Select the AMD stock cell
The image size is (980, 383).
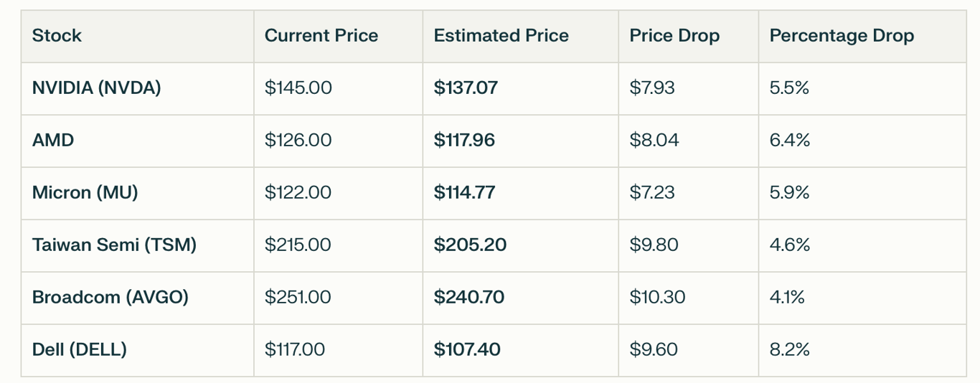[x=53, y=141]
